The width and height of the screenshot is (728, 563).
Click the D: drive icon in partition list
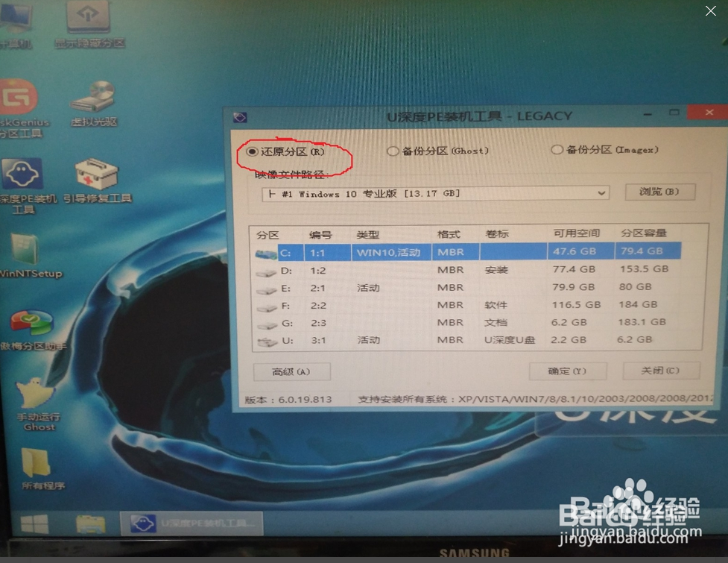pos(265,272)
